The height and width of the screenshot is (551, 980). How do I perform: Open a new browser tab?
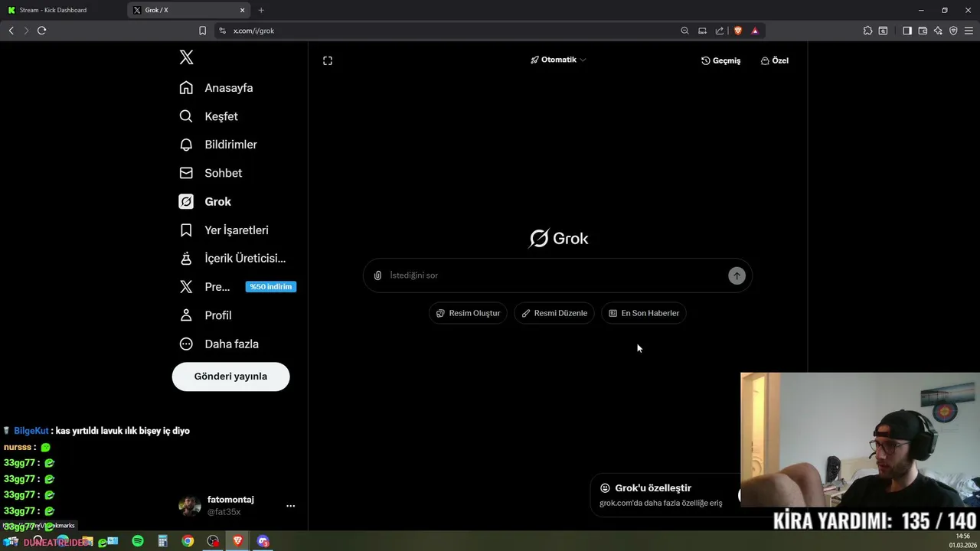(x=261, y=10)
